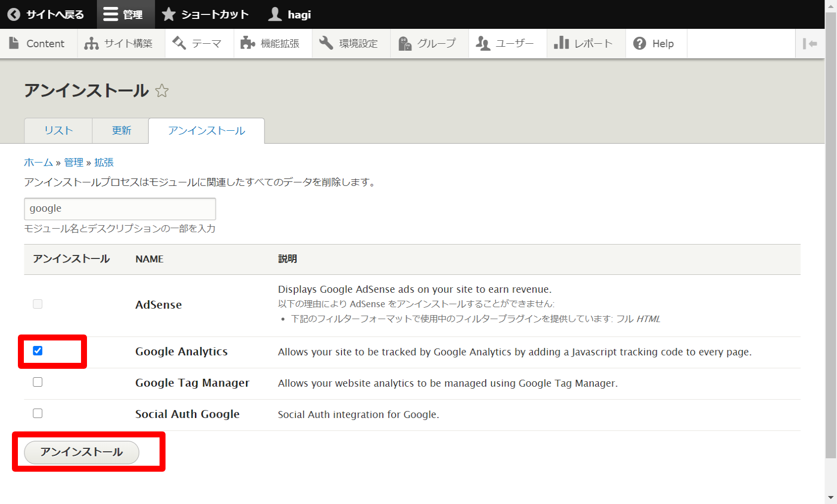Click the back-arrow icon beside サイトへ戻る
Screen dimensions: 837x504
[x=14, y=14]
